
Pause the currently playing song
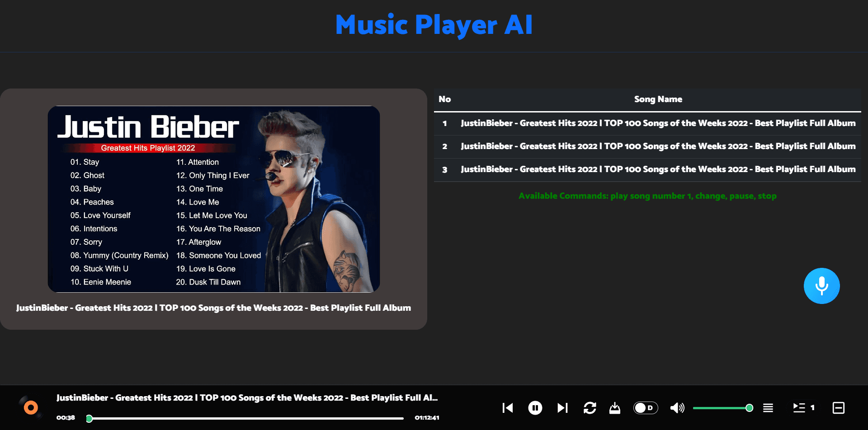pos(535,408)
